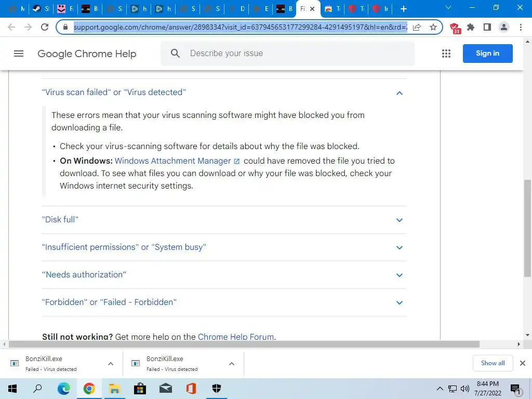This screenshot has height=399, width=532.
Task: Close the download shelf
Action: (523, 363)
